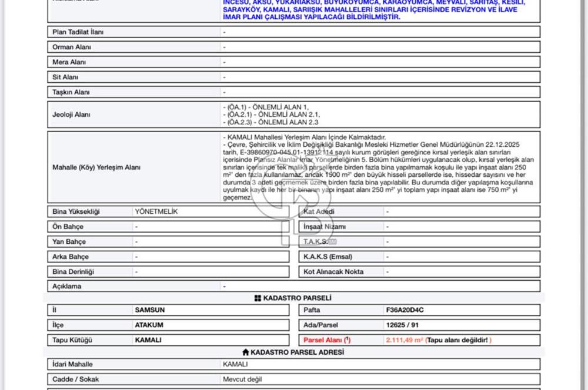Image resolution: width=588 pixels, height=390 pixels.
Task: Select the Taşkın Alanı label
Action: click(x=71, y=92)
